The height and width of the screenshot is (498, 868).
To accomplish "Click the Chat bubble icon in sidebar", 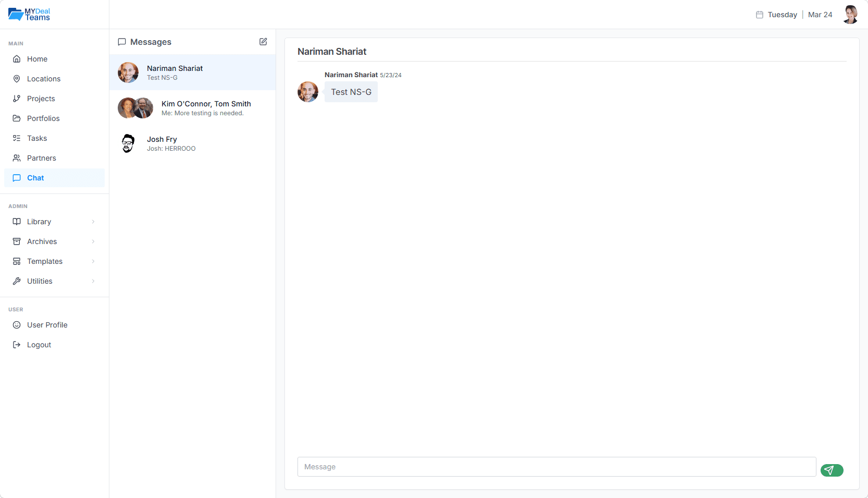I will 17,178.
